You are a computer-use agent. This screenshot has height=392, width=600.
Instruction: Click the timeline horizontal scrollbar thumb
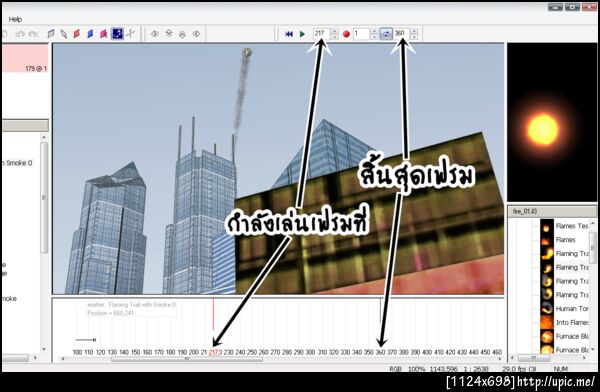click(187, 359)
